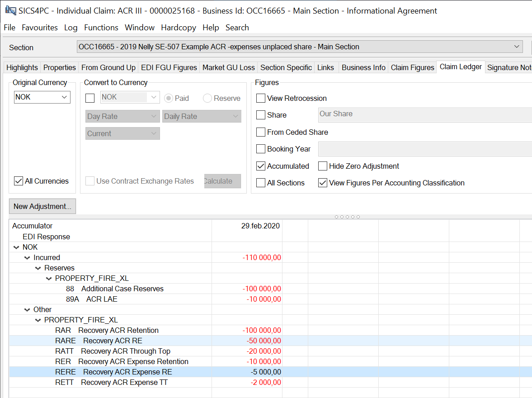532x398 pixels.
Task: Open the Functions menu
Action: (101, 28)
